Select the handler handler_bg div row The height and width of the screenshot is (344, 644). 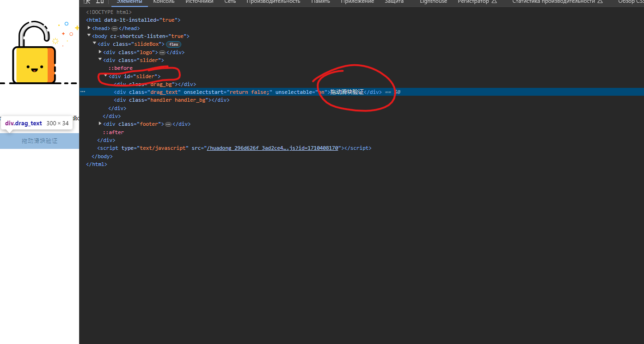(x=172, y=100)
